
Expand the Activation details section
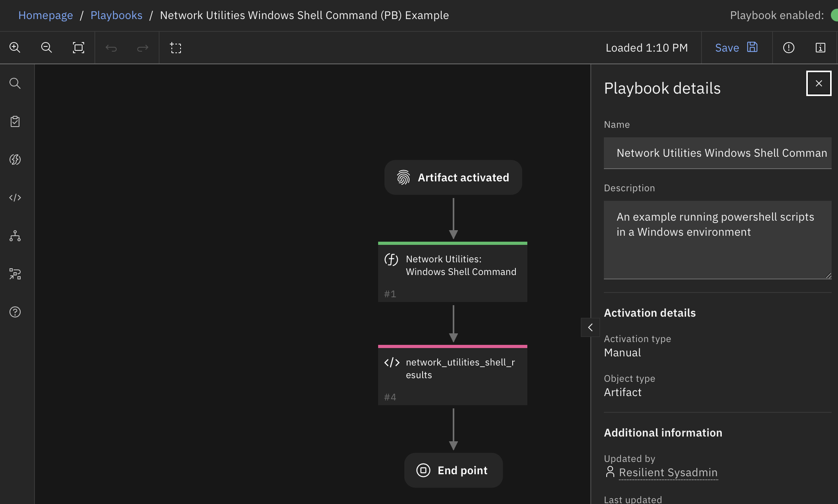coord(650,312)
